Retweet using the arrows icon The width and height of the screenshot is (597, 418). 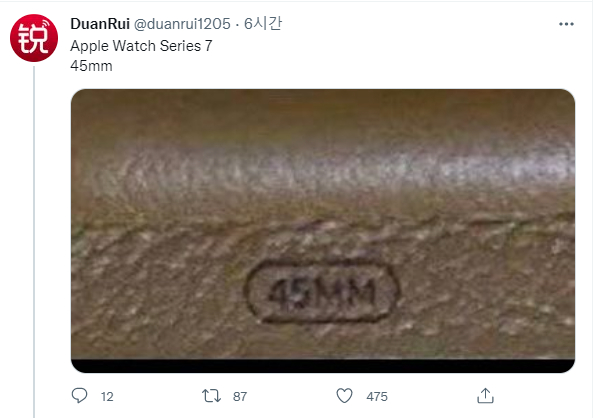[211, 396]
